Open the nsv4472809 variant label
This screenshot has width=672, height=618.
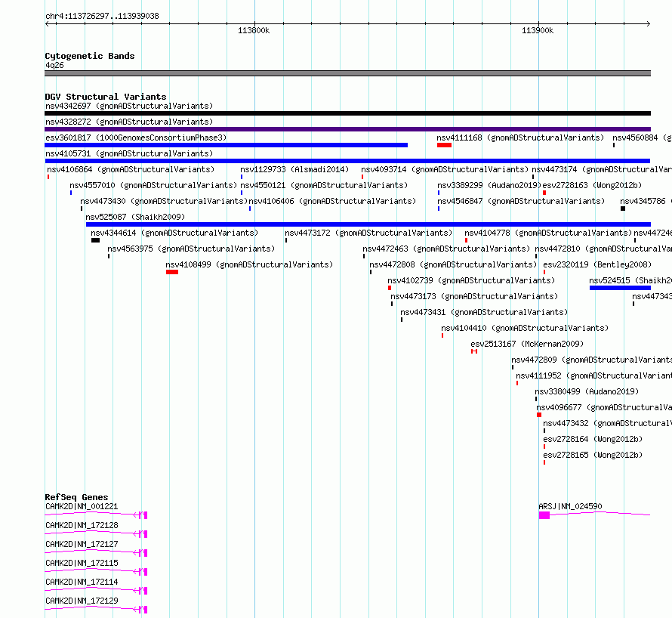click(x=591, y=360)
